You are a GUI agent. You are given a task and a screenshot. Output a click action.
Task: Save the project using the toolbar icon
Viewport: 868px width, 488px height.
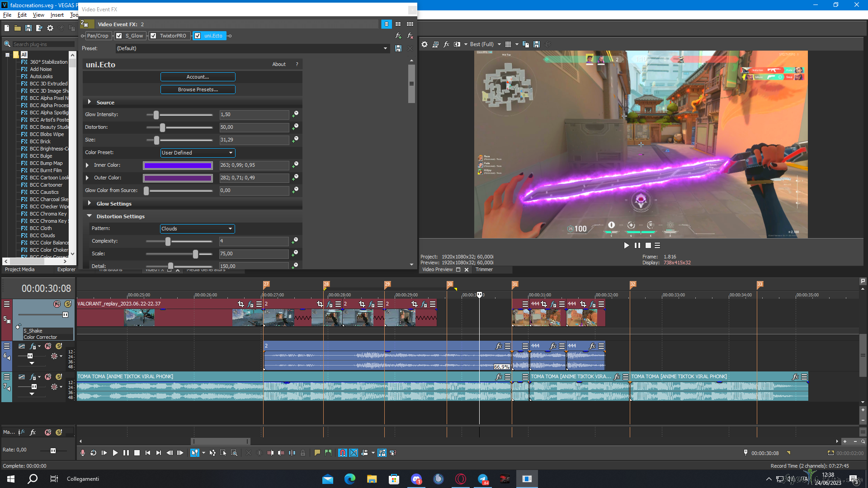click(28, 28)
